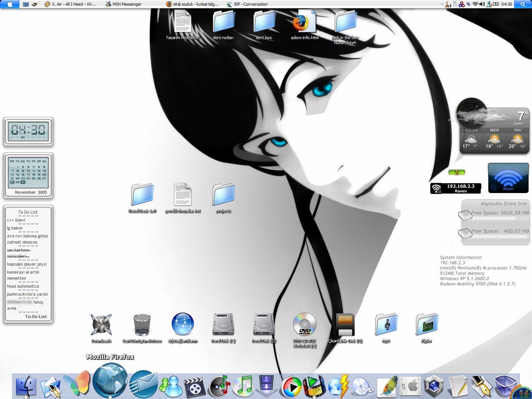Click THU forecast in weather widget
The width and height of the screenshot is (532, 399).
[518, 139]
